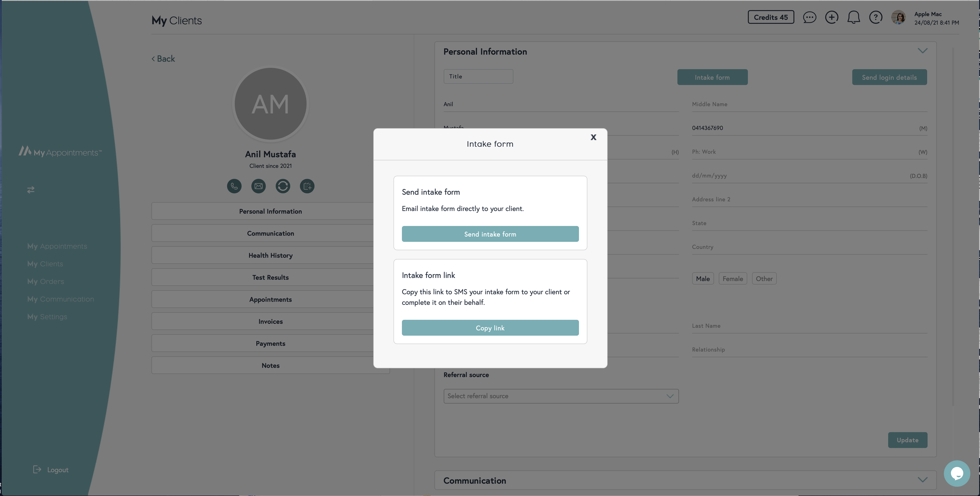The image size is (980, 496).
Task: Open the Select referral source dropdown
Action: click(561, 396)
